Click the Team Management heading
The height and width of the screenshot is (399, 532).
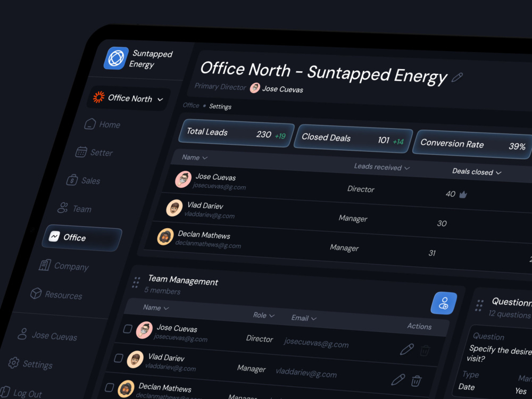(x=183, y=280)
